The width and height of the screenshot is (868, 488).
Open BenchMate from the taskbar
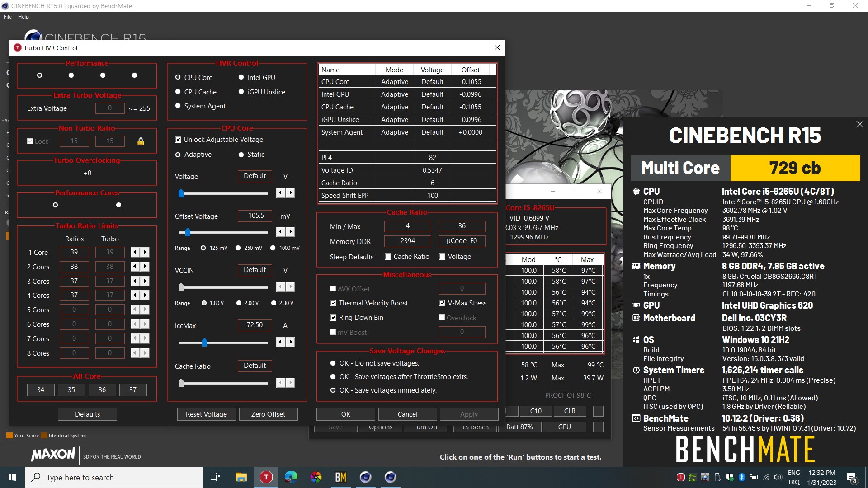(x=340, y=477)
